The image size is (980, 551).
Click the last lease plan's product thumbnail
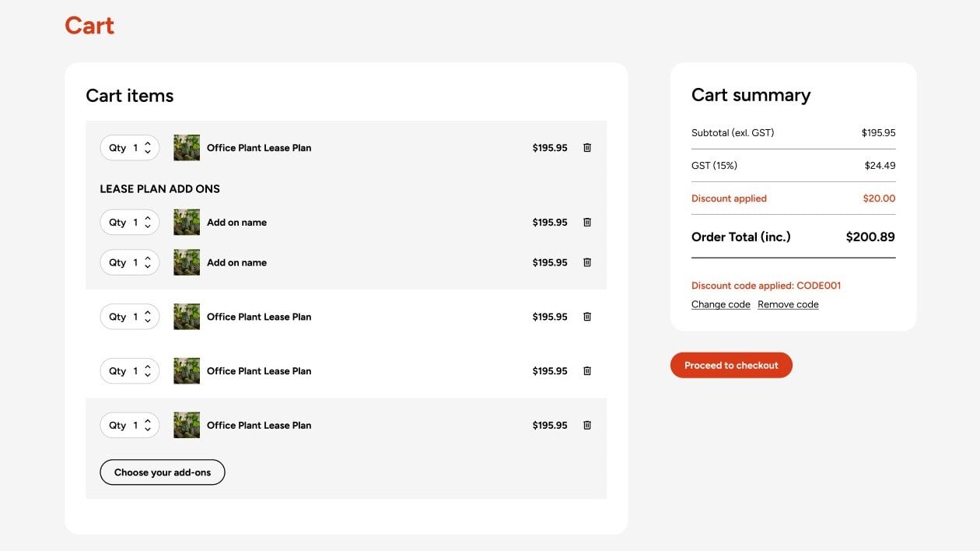[x=187, y=426]
